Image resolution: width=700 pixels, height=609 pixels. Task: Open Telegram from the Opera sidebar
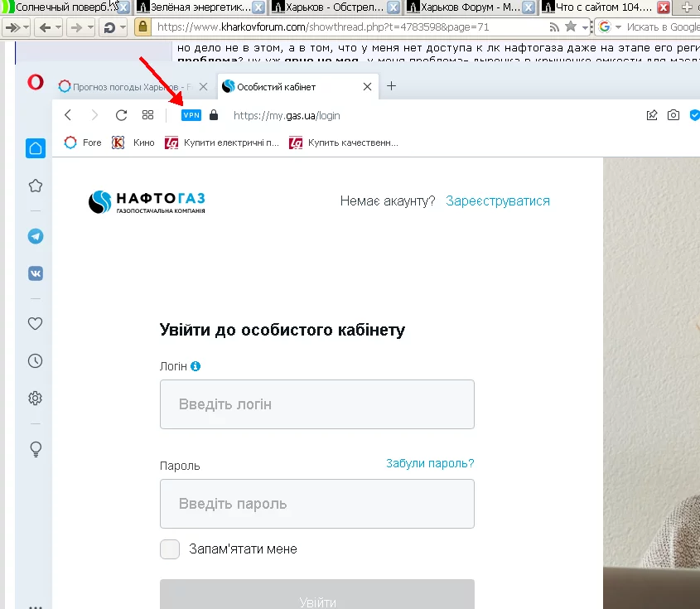click(x=36, y=236)
